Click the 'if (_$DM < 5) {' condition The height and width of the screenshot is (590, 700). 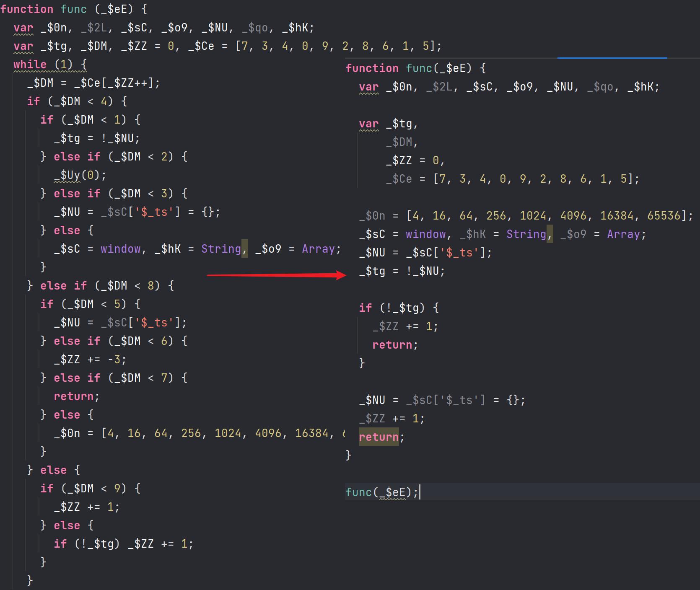pos(91,304)
